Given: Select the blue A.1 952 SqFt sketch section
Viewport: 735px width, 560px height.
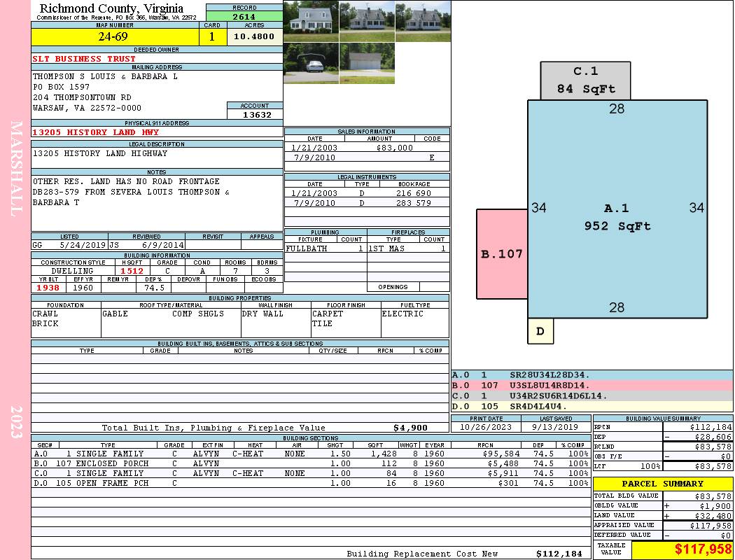Looking at the screenshot, I should [x=617, y=209].
